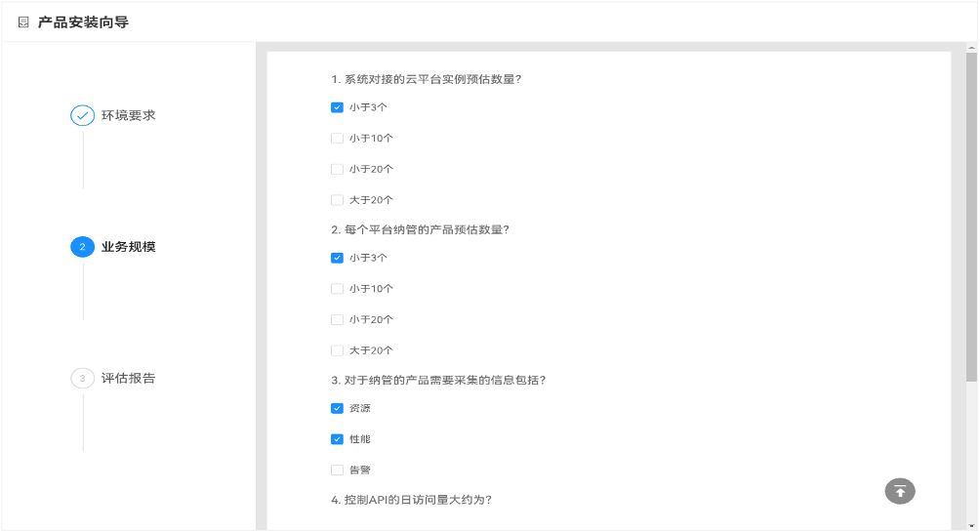The width and height of the screenshot is (980, 532).
Task: Click the step 2 circle for 业务规模
Action: 83,247
